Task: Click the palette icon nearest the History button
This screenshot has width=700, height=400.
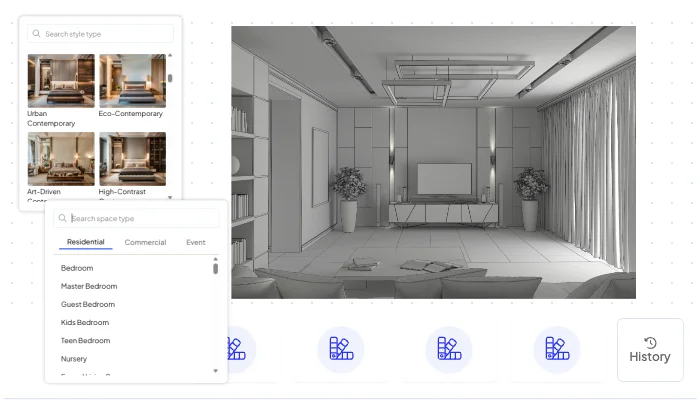Action: pos(557,349)
